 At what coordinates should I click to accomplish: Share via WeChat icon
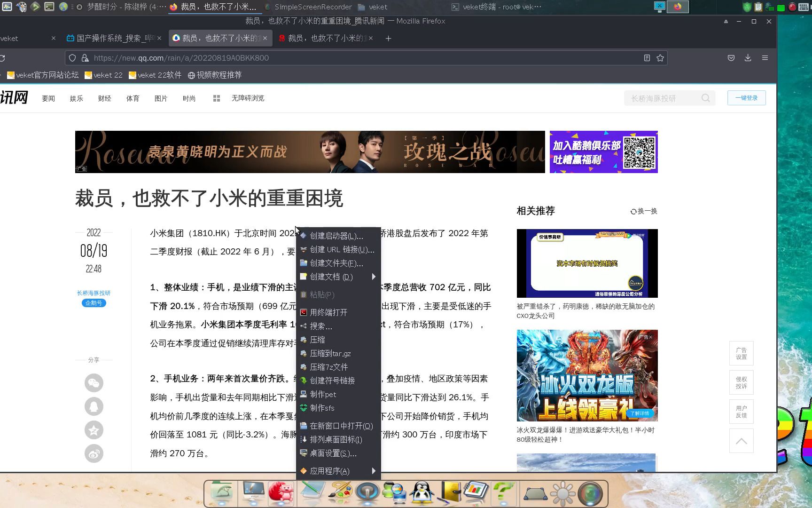(94, 383)
